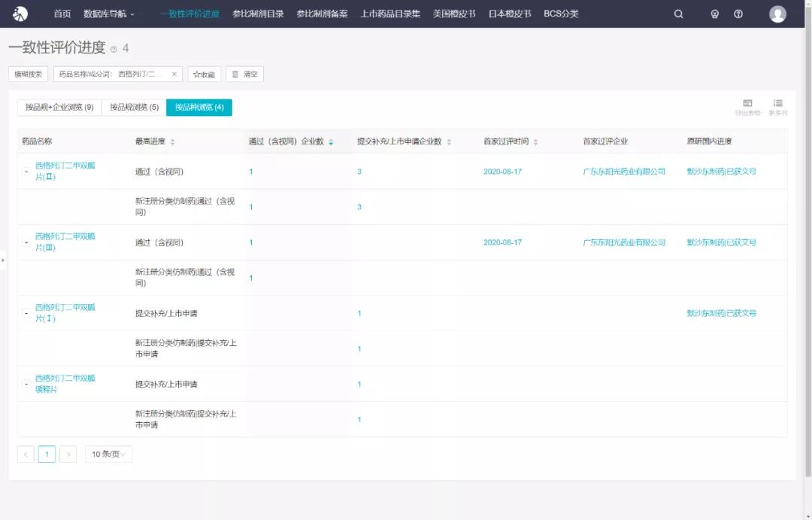Sort by 首家过评时间 column
Image resolution: width=812 pixels, height=520 pixels.
coord(535,141)
